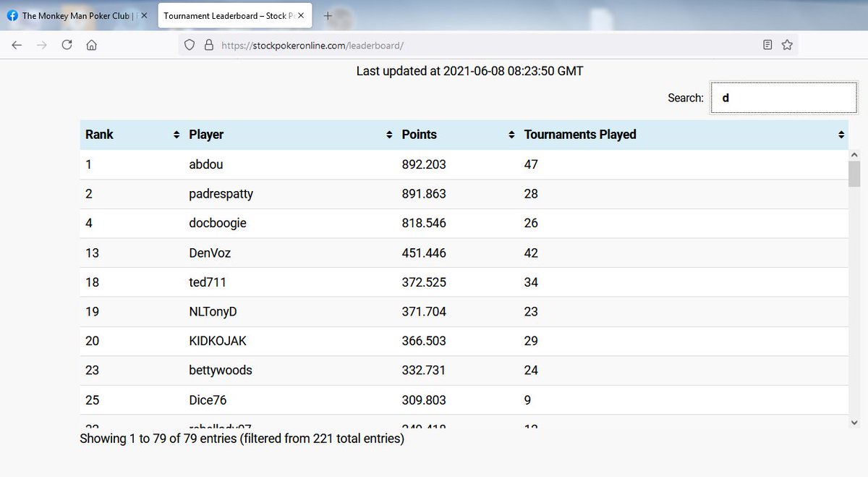Bookmark this page with the star
The height and width of the screenshot is (477, 868).
787,45
